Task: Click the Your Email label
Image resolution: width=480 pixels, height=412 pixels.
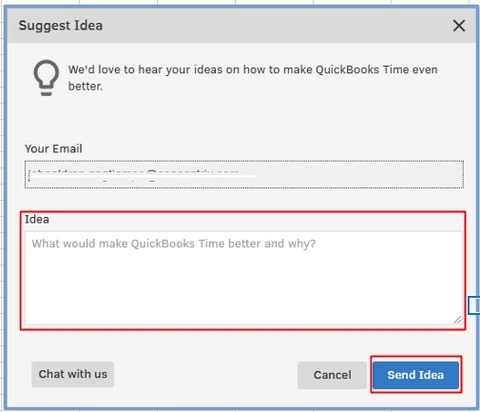Action: [53, 149]
